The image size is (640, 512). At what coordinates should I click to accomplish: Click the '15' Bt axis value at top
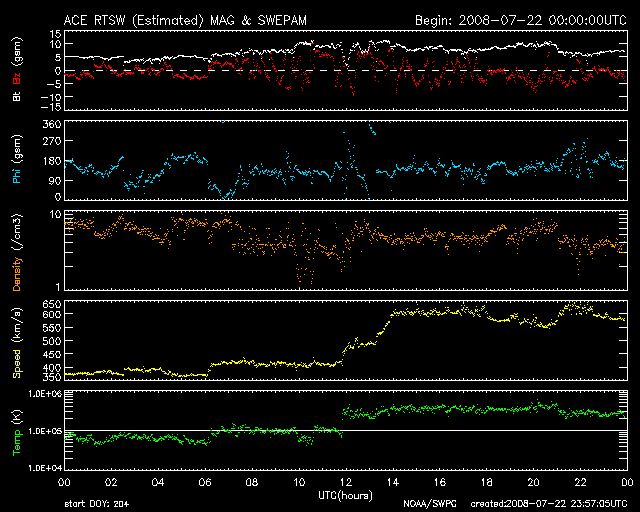point(56,34)
